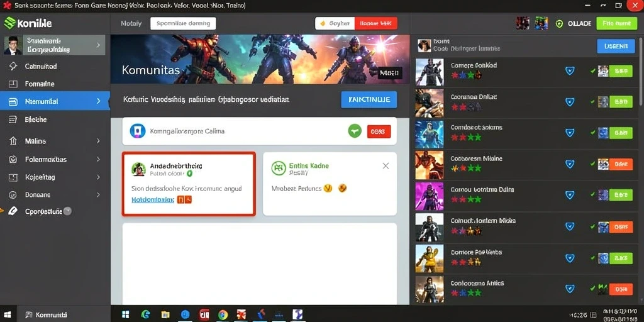644x322 pixels.
Task: Click the Konible logo icon
Action: pyautogui.click(x=9, y=23)
